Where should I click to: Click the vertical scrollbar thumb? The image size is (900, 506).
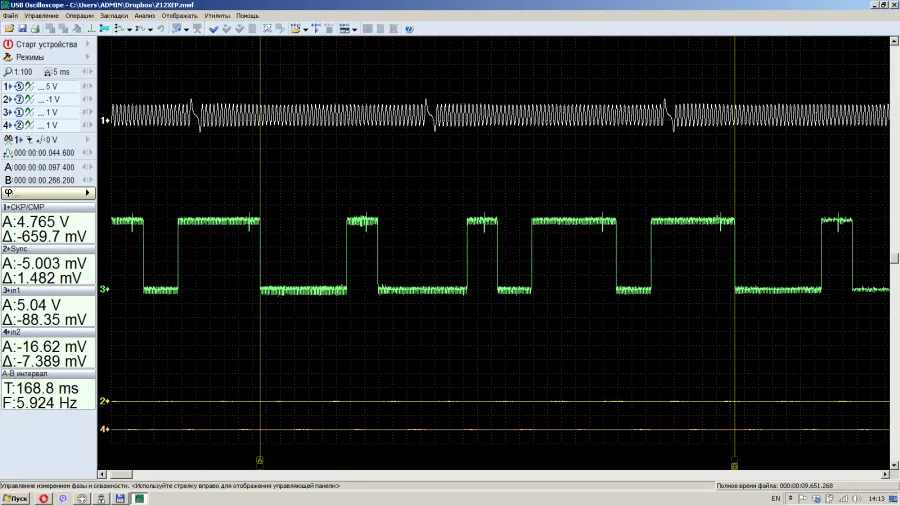(x=894, y=258)
